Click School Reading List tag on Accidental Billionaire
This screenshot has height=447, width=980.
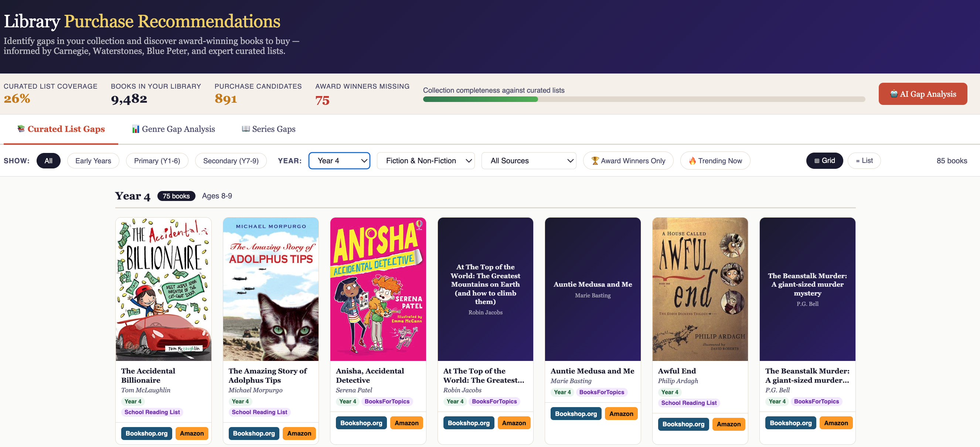[x=152, y=412]
